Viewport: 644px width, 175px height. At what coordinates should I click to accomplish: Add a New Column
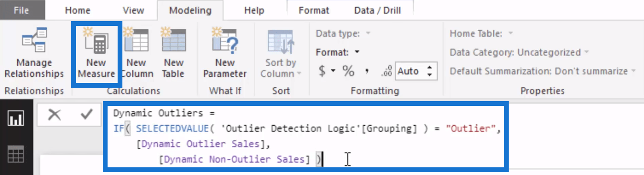[x=136, y=53]
